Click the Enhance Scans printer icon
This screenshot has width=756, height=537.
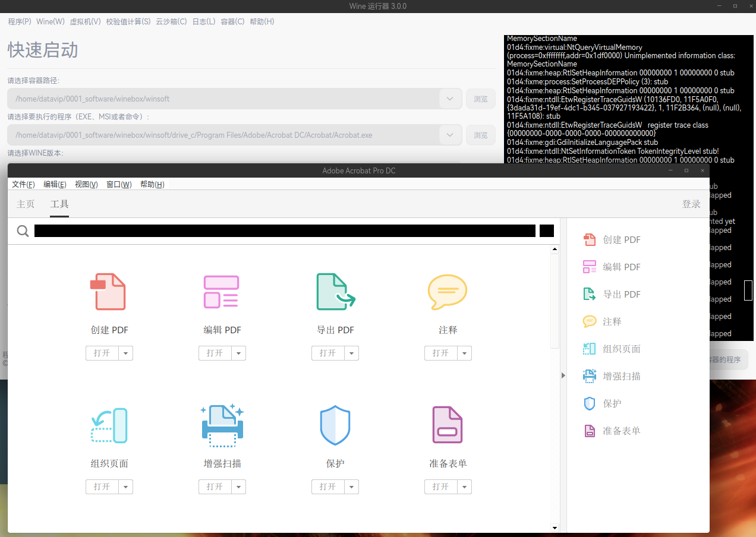[222, 425]
